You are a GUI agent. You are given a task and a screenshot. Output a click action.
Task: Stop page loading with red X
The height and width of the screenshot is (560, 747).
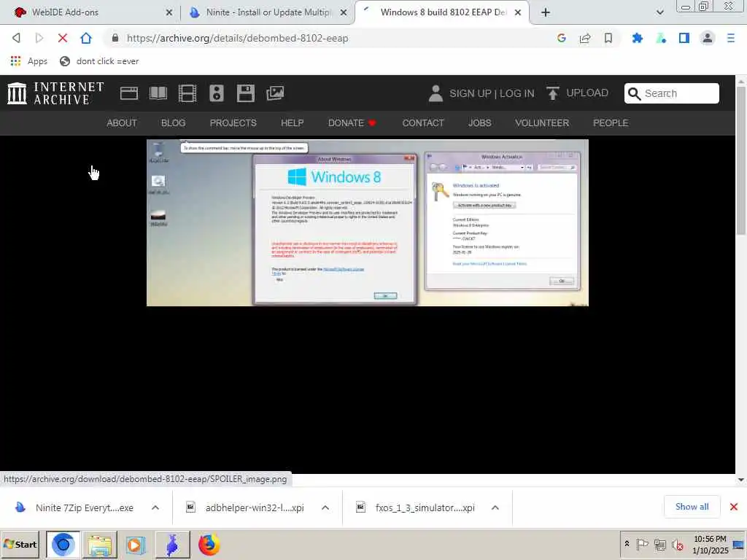pos(63,38)
